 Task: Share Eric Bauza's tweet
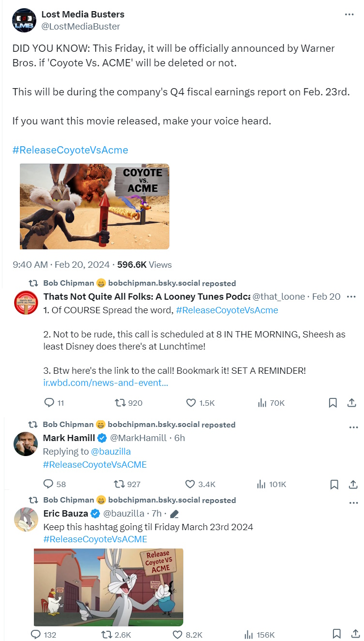click(x=353, y=634)
